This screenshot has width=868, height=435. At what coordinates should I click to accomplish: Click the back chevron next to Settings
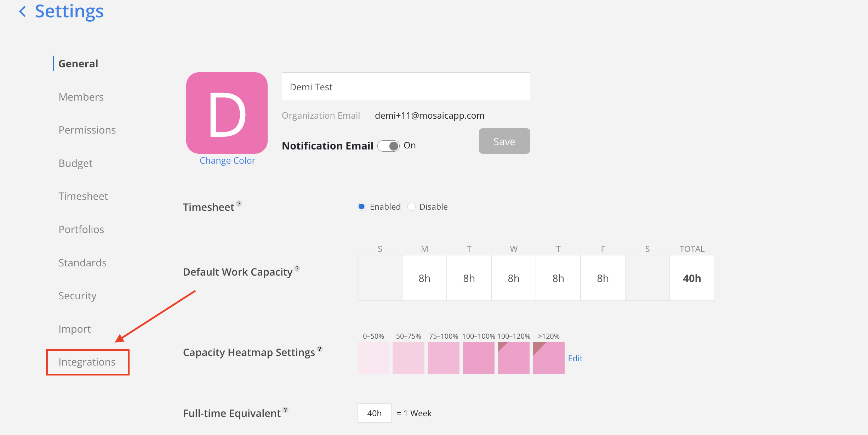click(23, 11)
